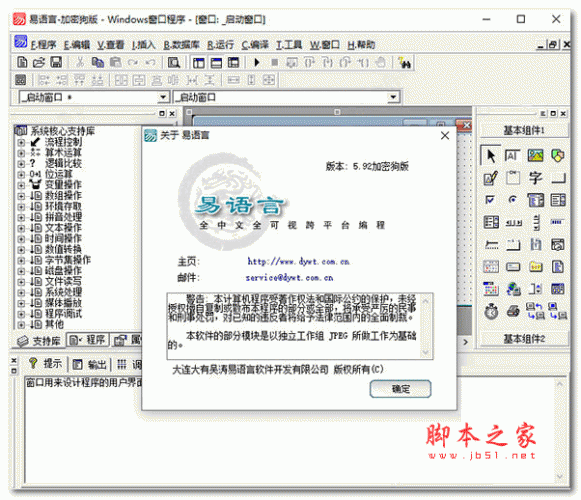The height and width of the screenshot is (500, 581).
Task: Switch to the 输出 tab
Action: (90, 364)
